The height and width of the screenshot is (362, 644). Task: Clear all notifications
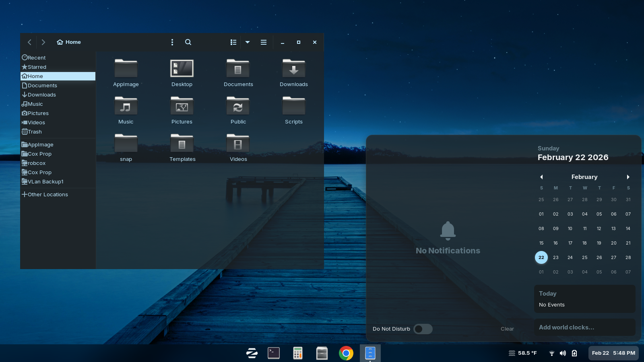(x=507, y=329)
